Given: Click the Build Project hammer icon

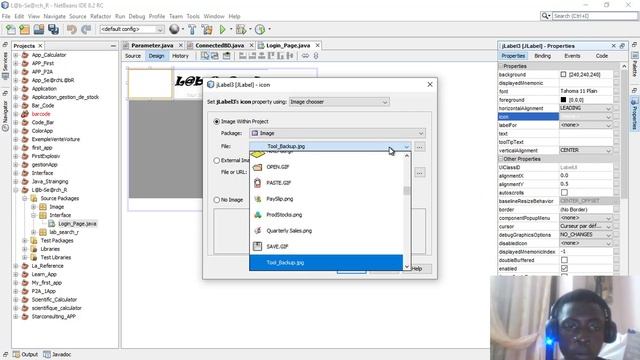Looking at the screenshot, I should pos(192,29).
